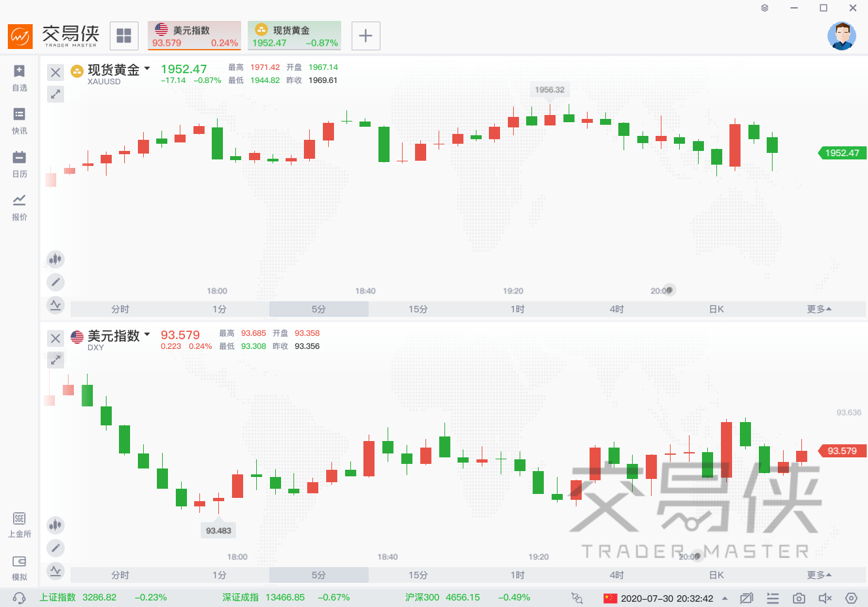Select 分时 timeframe in gold chart

pyautogui.click(x=120, y=309)
